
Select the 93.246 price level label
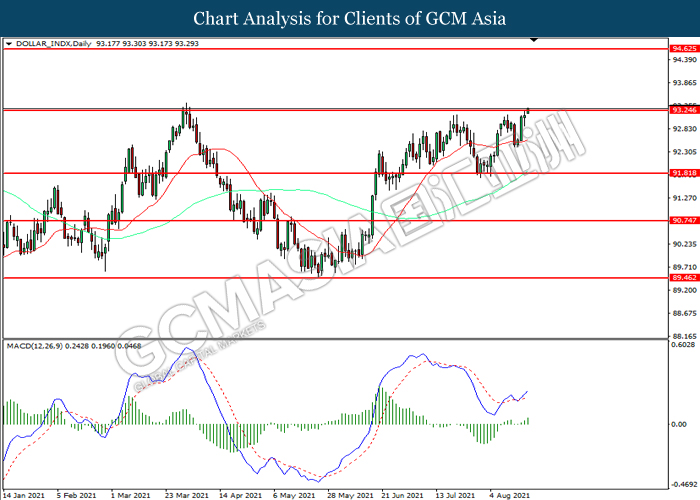tap(685, 110)
